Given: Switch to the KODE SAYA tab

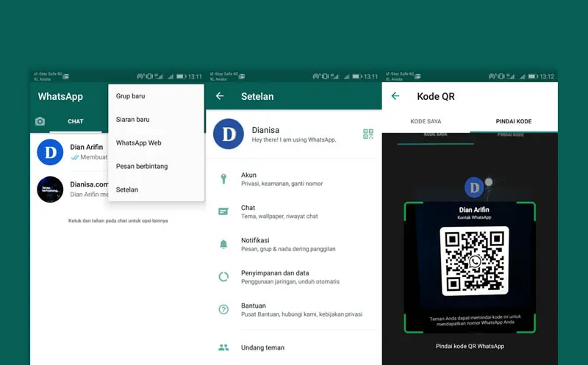Looking at the screenshot, I should coord(426,121).
